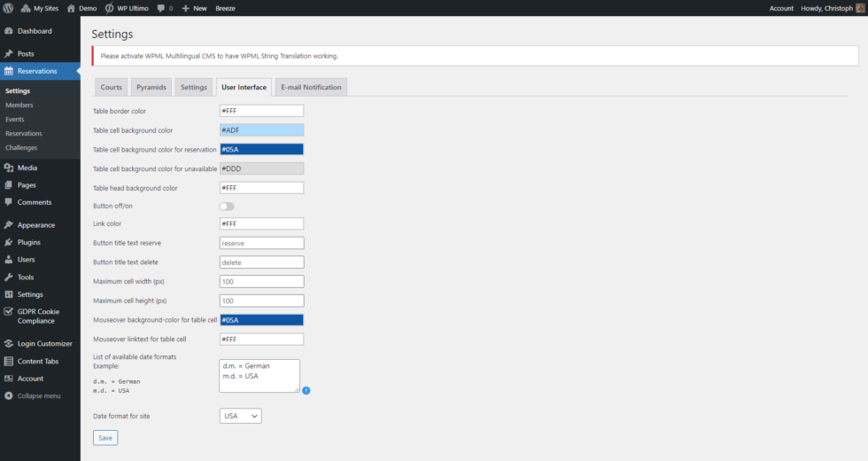Switch to the Courts tab
The image size is (868, 461).
pos(111,87)
